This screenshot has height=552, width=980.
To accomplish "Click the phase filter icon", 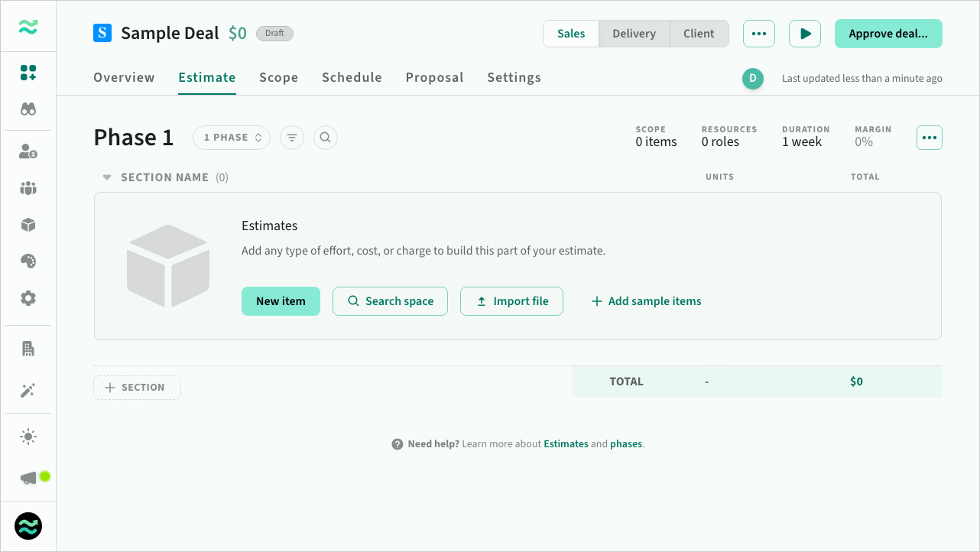I will point(292,138).
